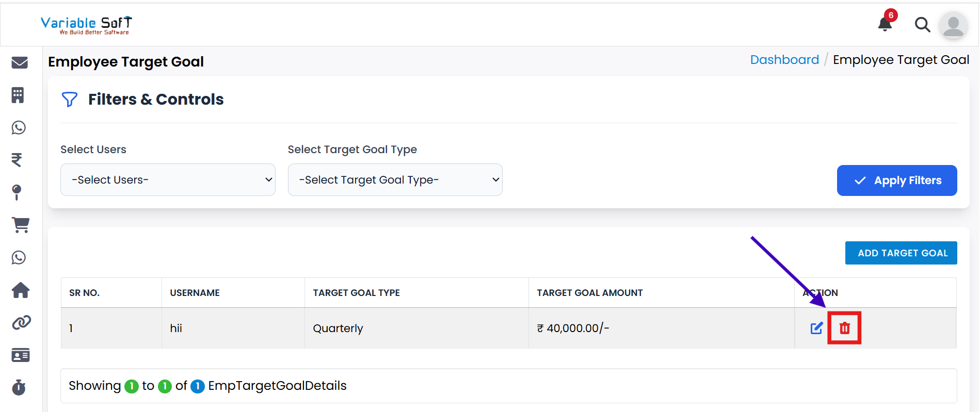Open the chain link sidebar icon
The image size is (980, 412).
click(21, 323)
